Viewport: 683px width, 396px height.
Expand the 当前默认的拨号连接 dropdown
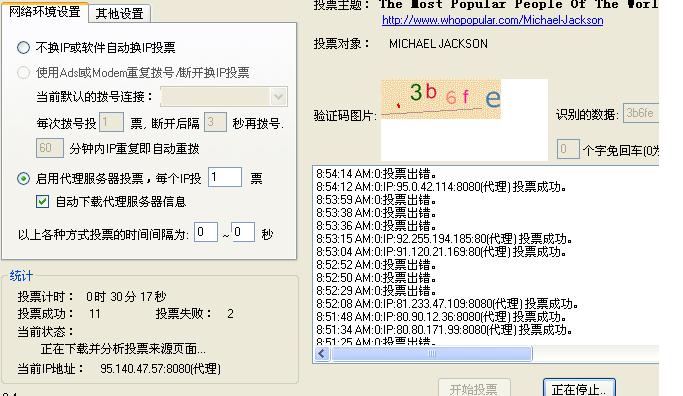(x=278, y=97)
